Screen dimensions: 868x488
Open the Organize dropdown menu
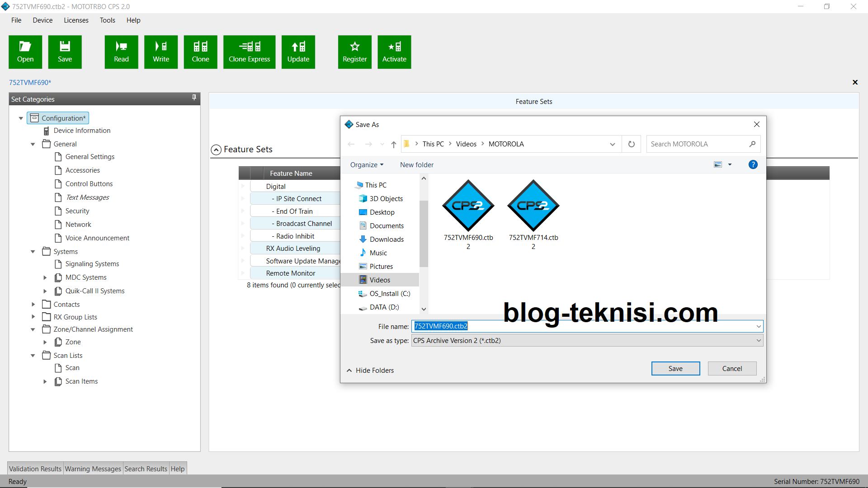coord(367,165)
